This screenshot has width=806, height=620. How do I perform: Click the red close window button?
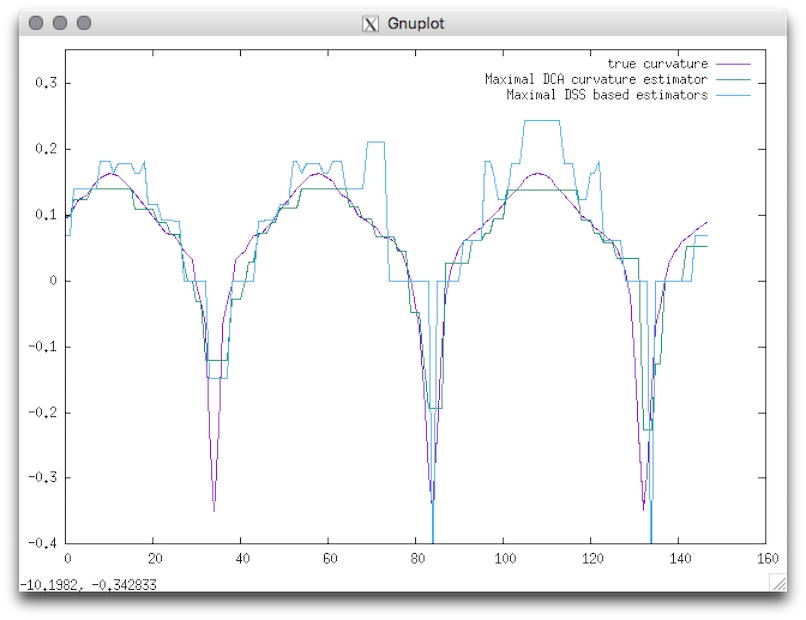[x=36, y=23]
